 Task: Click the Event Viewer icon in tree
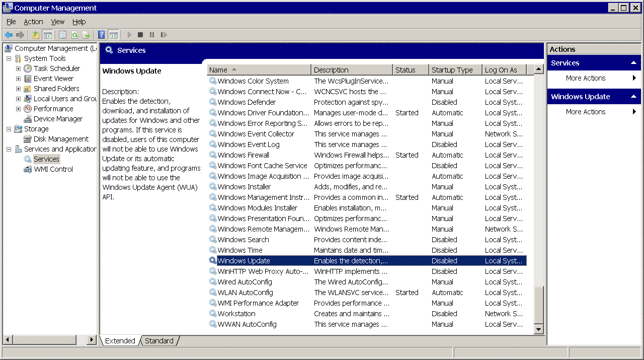click(x=28, y=79)
